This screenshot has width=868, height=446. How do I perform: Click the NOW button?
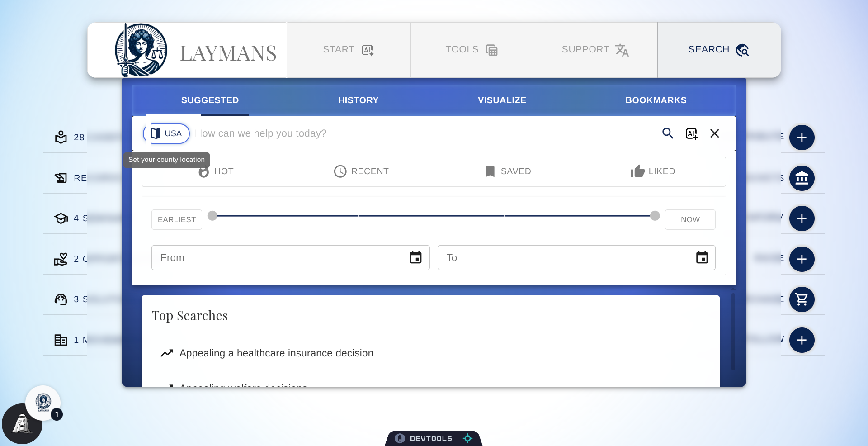690,219
